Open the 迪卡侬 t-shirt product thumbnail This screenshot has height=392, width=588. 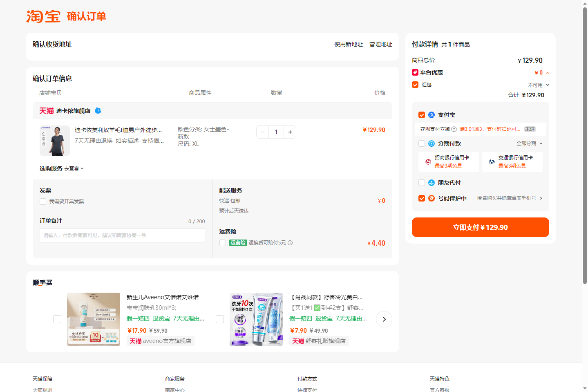pos(55,141)
